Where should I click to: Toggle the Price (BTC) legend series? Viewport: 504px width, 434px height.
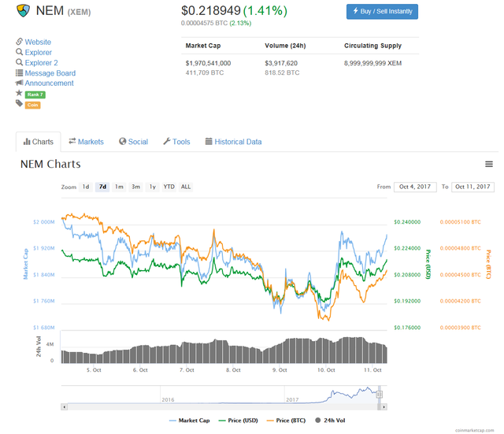(286, 421)
